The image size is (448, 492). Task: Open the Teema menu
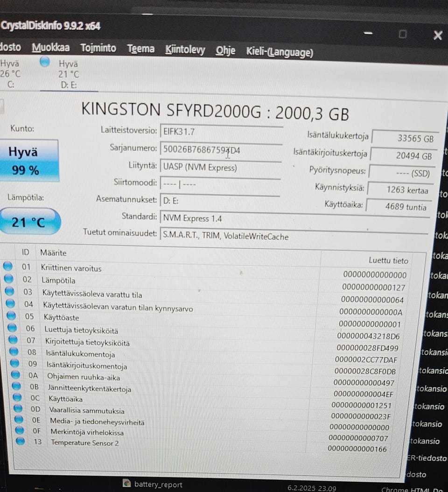click(x=140, y=49)
